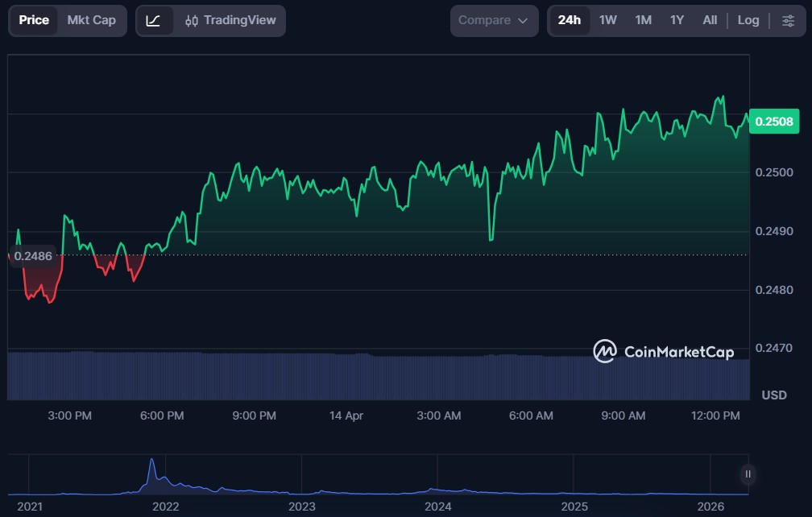Viewport: 812px width, 517px height.
Task: Open chart settings sliders icon
Action: click(788, 20)
